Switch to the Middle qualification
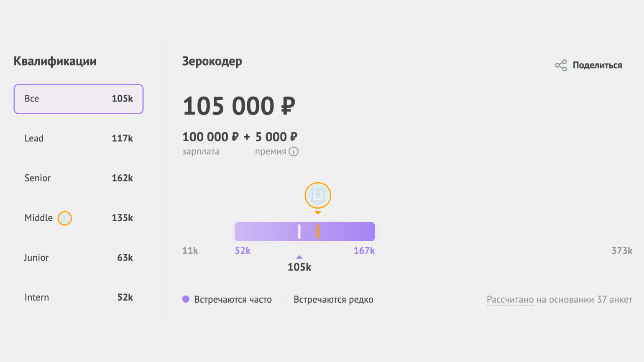Image resolution: width=644 pixels, height=362 pixels. click(x=79, y=218)
